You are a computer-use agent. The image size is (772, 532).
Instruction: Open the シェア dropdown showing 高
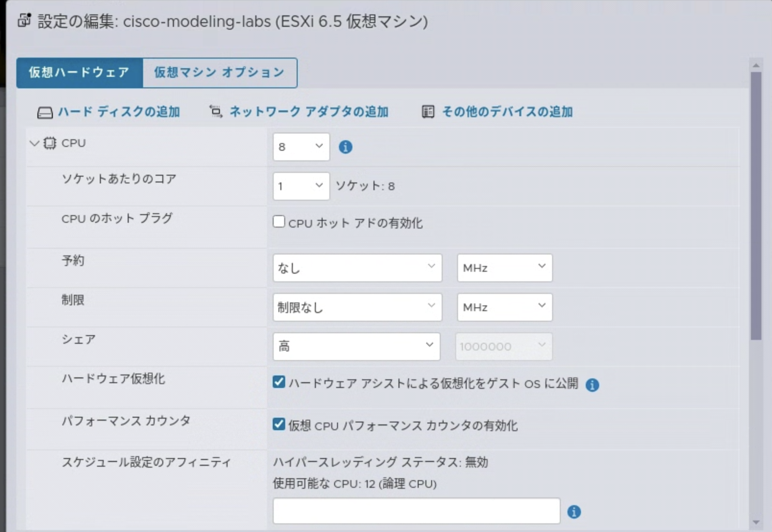tap(356, 346)
